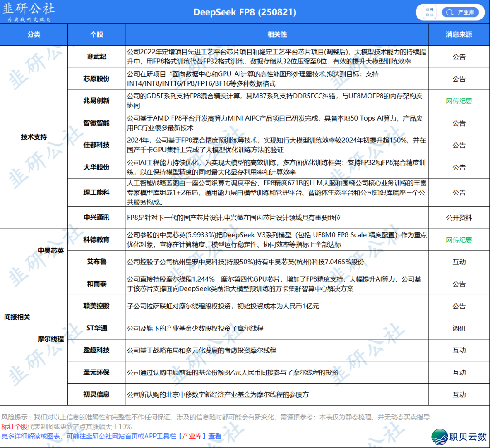Select the 个股 column header
Image resolution: width=490 pixels, height=448 pixels.
pos(97,34)
